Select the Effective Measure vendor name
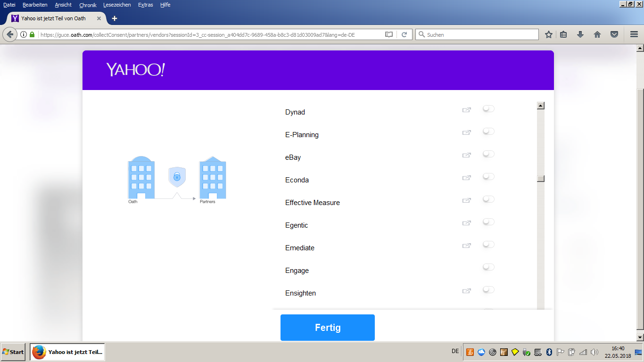 click(x=313, y=203)
